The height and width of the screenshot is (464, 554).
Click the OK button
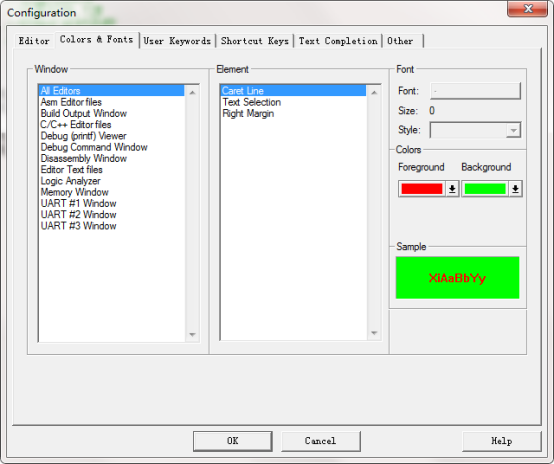[x=232, y=441]
